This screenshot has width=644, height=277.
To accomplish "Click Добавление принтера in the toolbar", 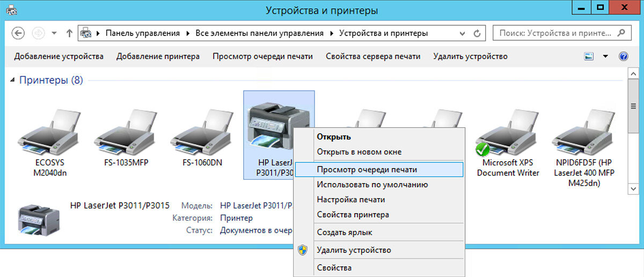I will (x=158, y=56).
